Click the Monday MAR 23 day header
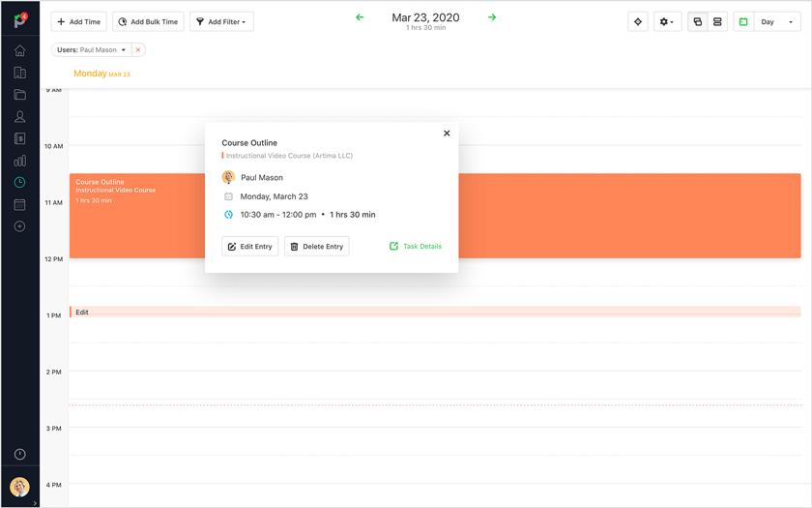This screenshot has width=812, height=508. [101, 74]
